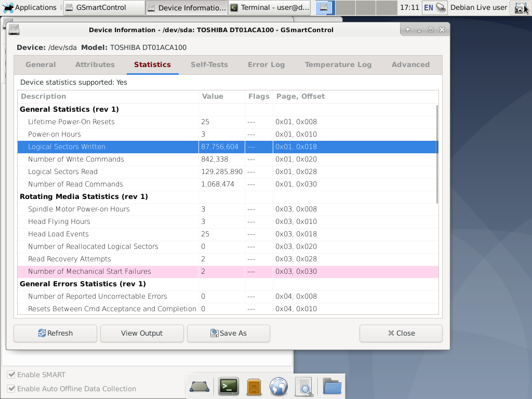Open the Debian Live user menu
Viewport: 532px width, 399px height.
click(478, 7)
